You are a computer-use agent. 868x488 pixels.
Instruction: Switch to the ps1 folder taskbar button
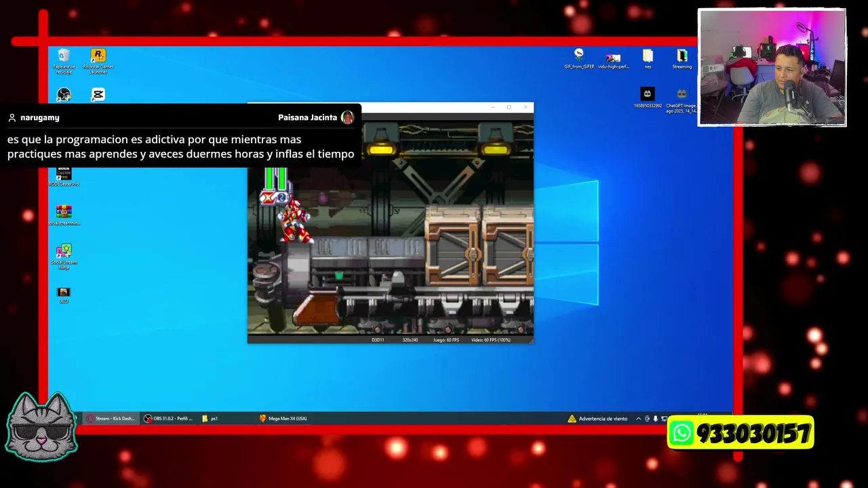(x=210, y=418)
